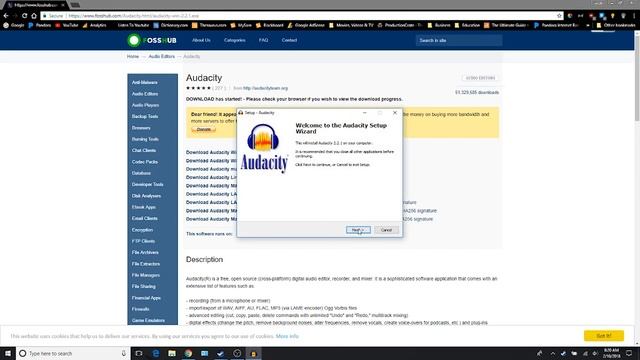Click Next in the Audacity Setup wizard
Viewport: 640px width, 360px height.
pos(358,230)
